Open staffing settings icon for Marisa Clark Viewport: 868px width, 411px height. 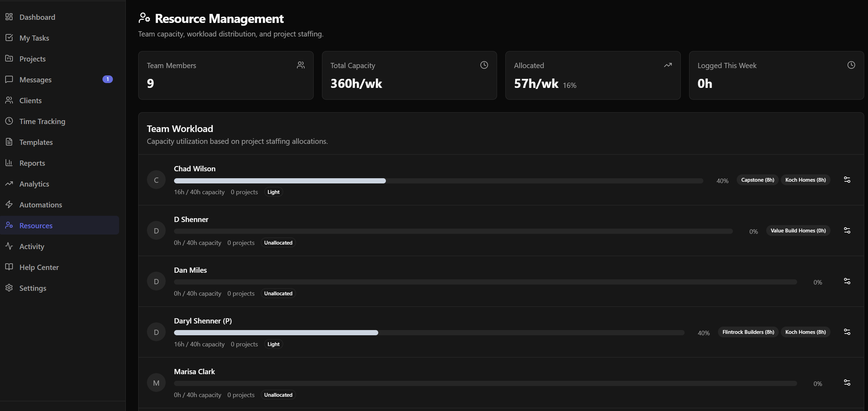point(847,383)
